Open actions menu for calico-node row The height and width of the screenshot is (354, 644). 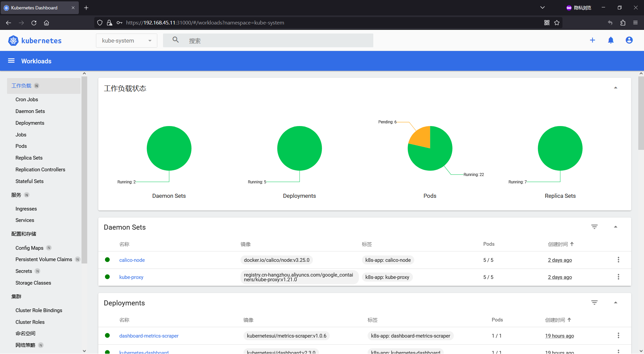[618, 260]
